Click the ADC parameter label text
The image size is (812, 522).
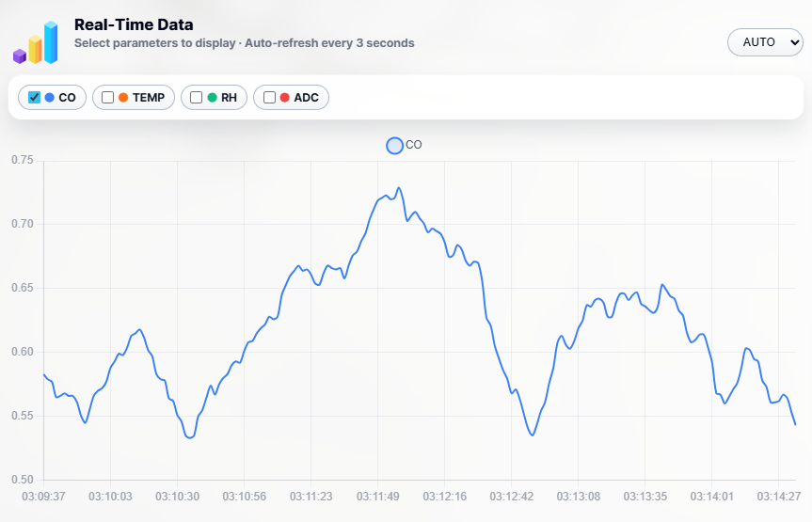pyautogui.click(x=306, y=98)
